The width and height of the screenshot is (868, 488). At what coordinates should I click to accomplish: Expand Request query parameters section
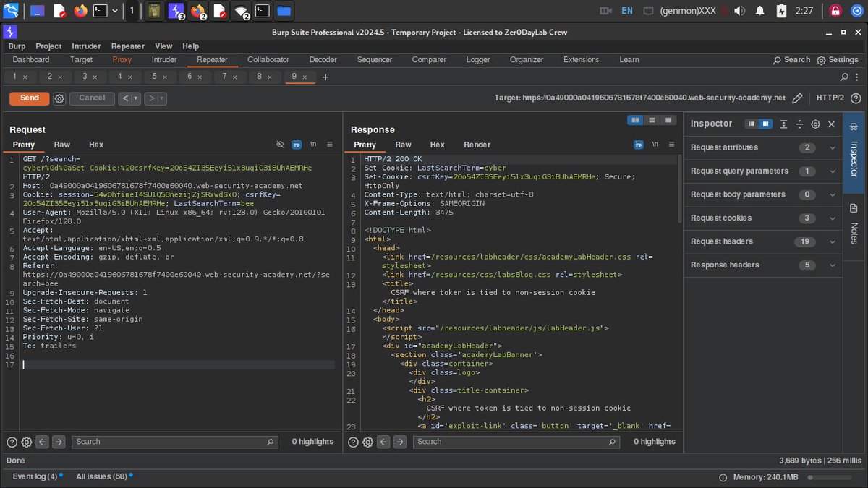[x=763, y=171]
